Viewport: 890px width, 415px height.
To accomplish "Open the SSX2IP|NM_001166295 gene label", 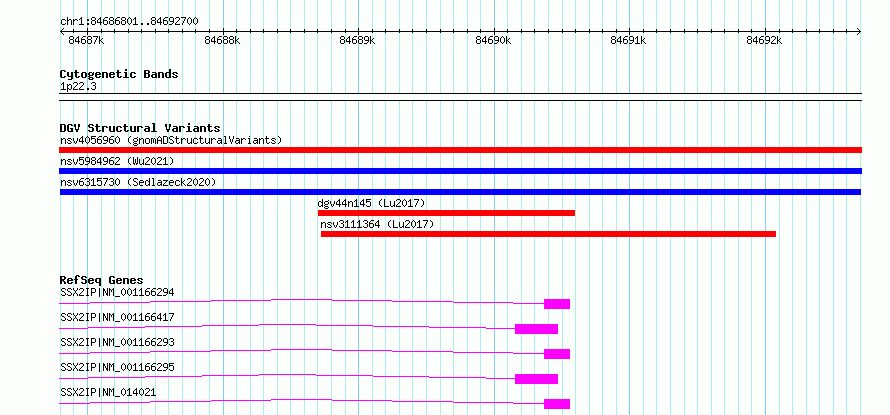I will [117, 367].
